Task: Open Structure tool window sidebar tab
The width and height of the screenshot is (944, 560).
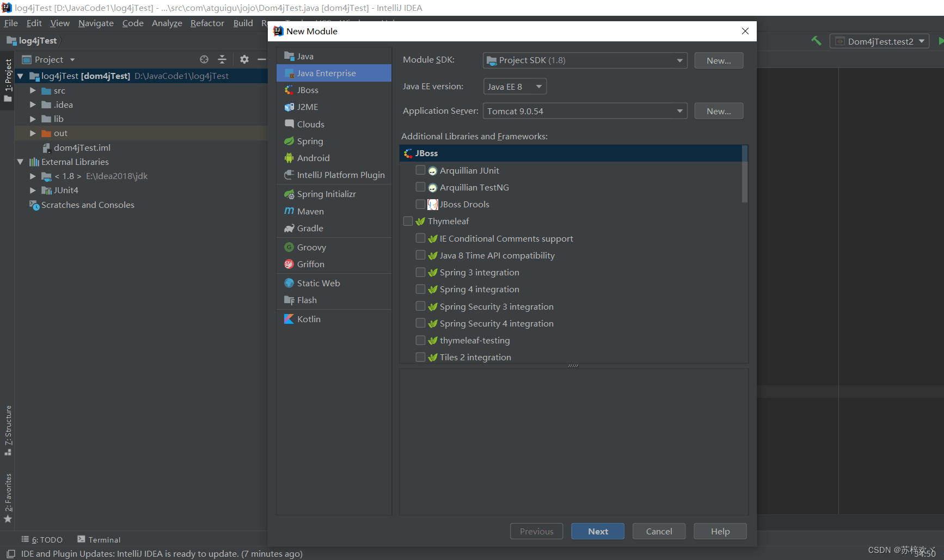Action: [x=8, y=430]
